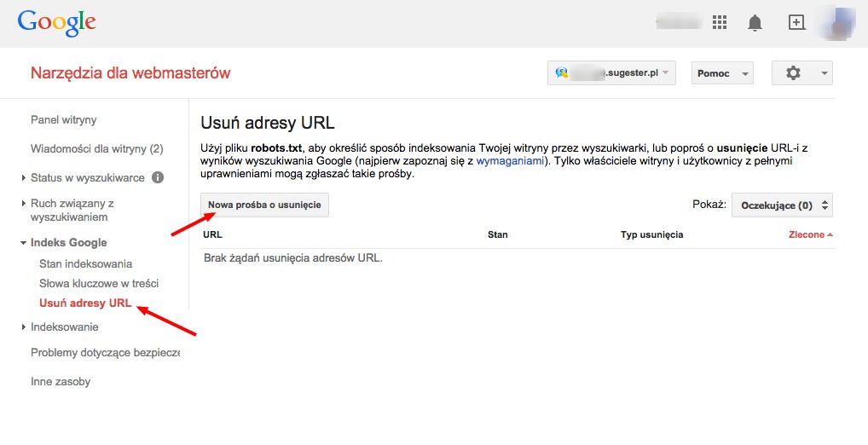Viewport: 868px width, 445px height.
Task: Select Usuń adresy URL menu item
Action: [x=85, y=303]
